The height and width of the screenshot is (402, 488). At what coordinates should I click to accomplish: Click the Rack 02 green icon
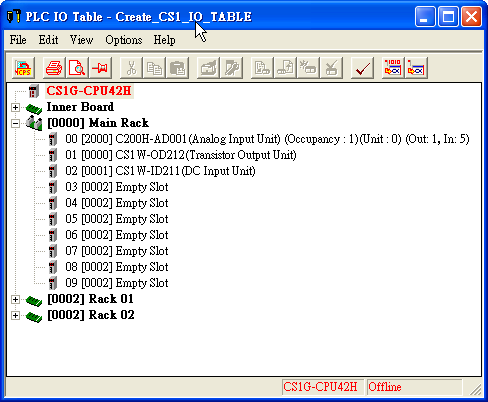coord(34,316)
